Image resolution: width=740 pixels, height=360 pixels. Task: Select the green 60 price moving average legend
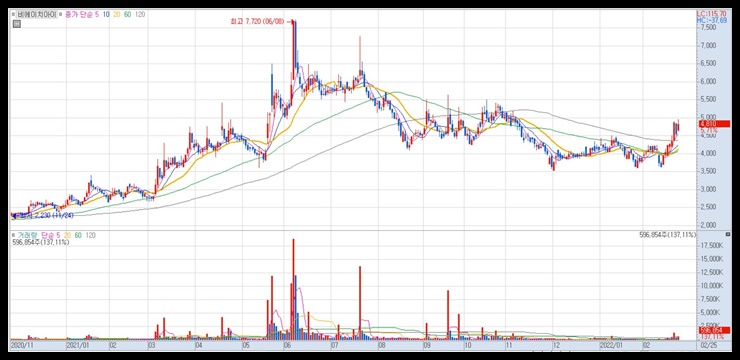tap(127, 14)
